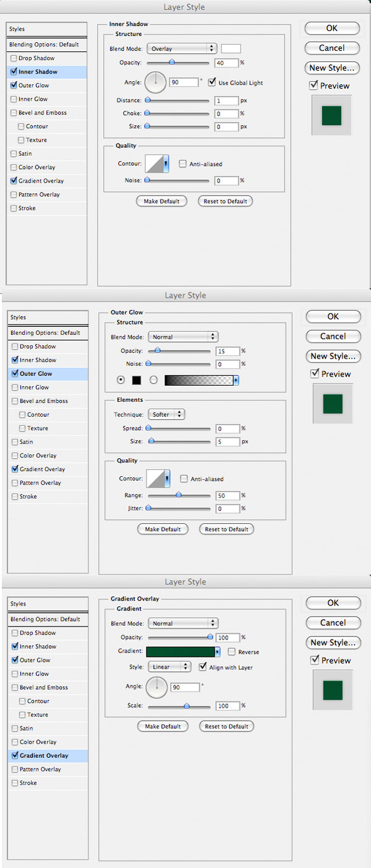The width and height of the screenshot is (371, 868).
Task: Click the Outer Glow Spread slider handle
Action: pos(148,428)
